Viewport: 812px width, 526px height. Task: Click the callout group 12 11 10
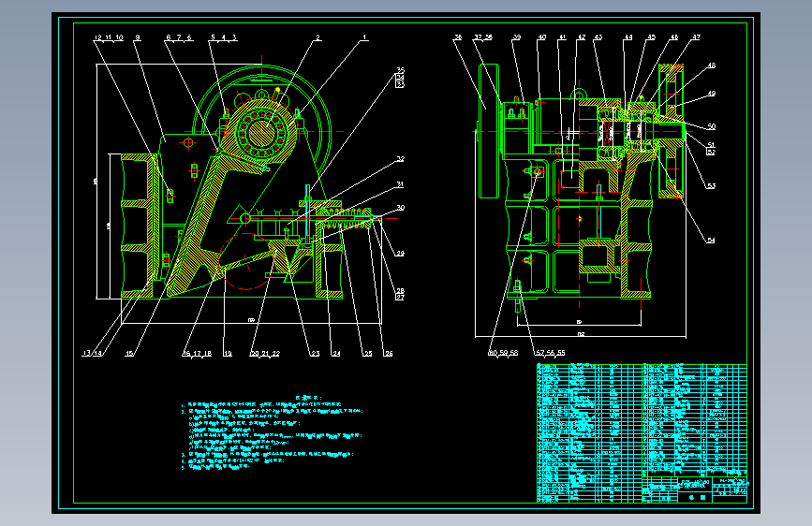click(109, 37)
